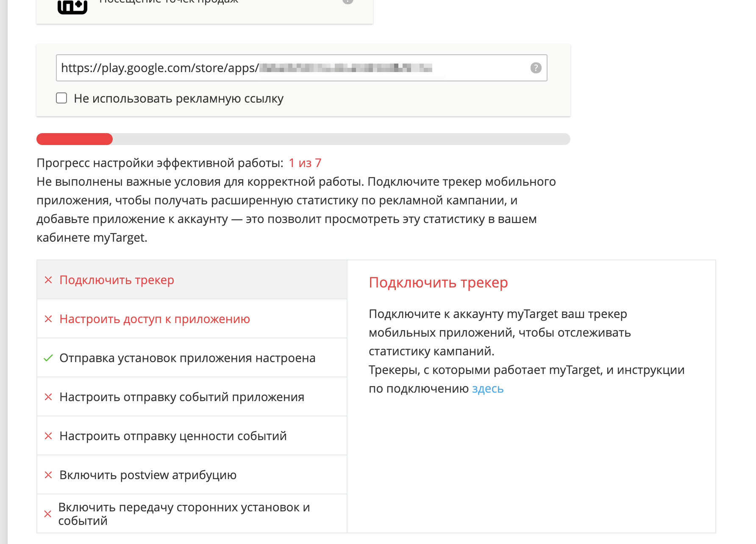Click the red X beside "Настроить доступ к приложению"

[x=48, y=319]
